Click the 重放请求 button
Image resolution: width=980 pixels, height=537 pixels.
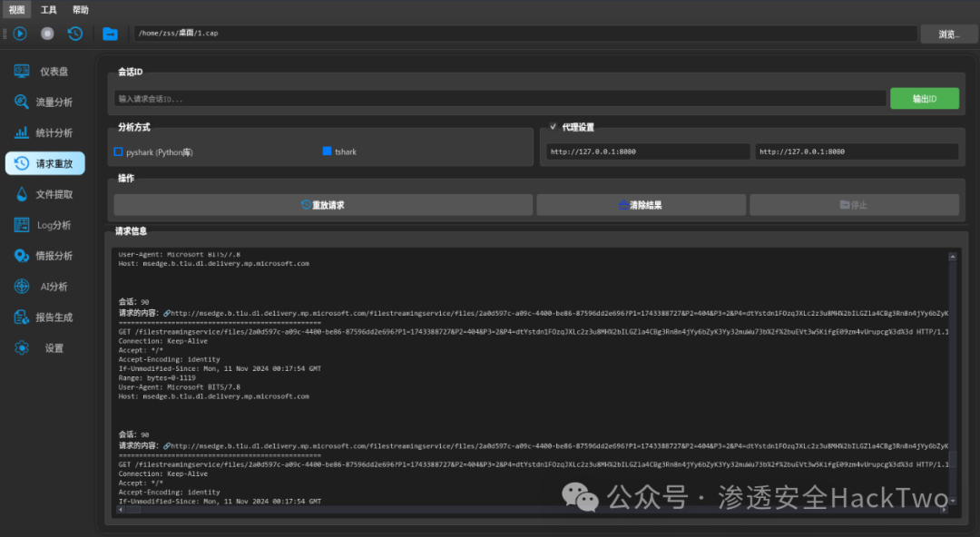[323, 204]
